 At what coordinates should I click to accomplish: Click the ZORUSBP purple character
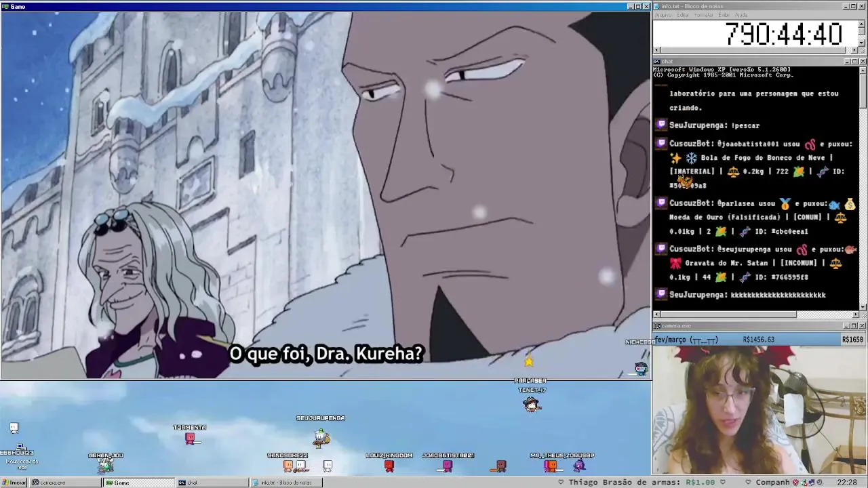[579, 466]
